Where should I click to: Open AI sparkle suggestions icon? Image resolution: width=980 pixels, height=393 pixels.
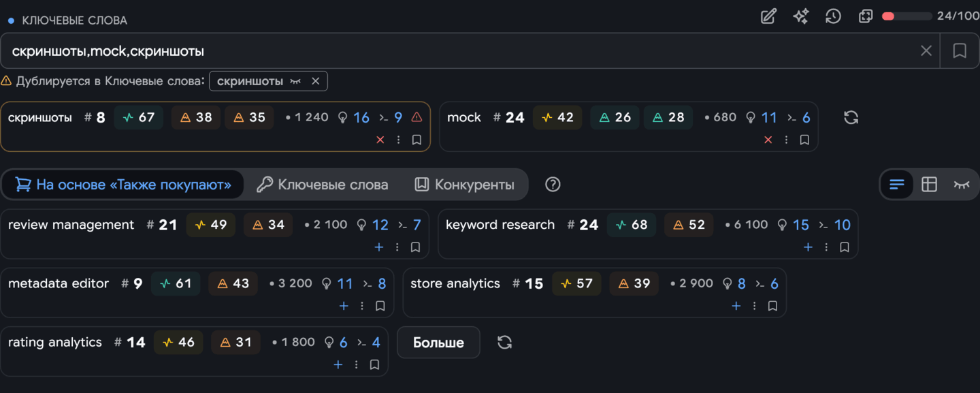[801, 16]
